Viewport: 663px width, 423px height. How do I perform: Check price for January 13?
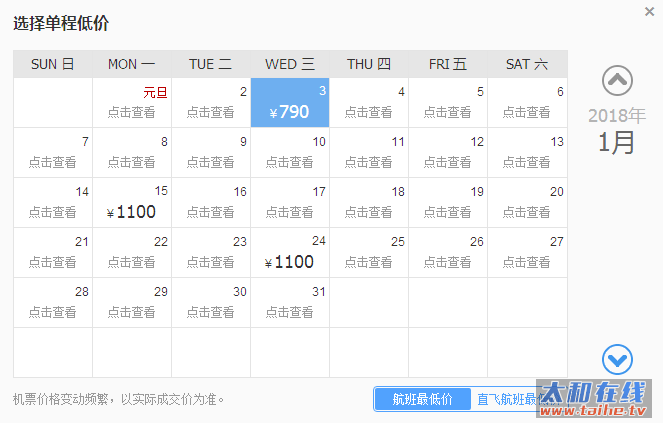pos(527,153)
